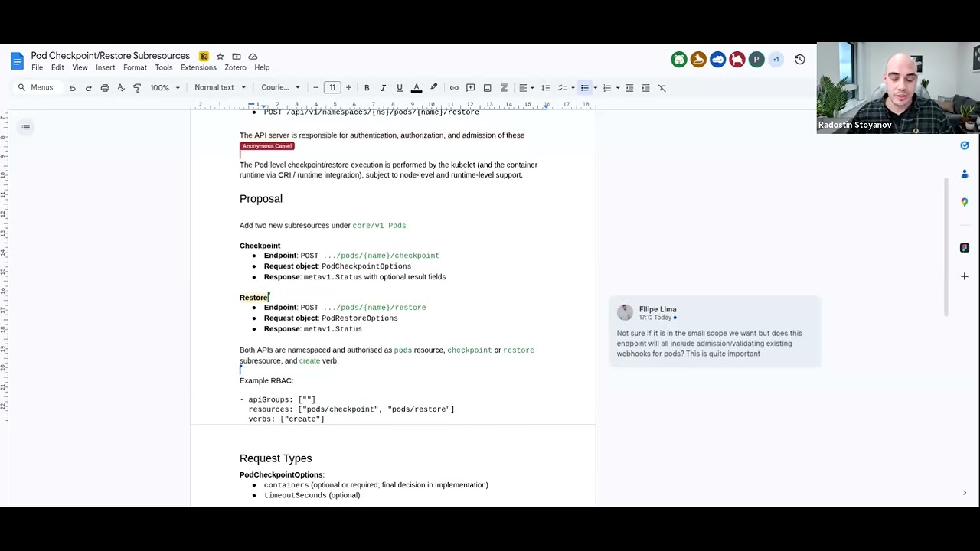Run spelling and grammar check
Image resolution: width=980 pixels, height=551 pixels.
click(x=121, y=88)
